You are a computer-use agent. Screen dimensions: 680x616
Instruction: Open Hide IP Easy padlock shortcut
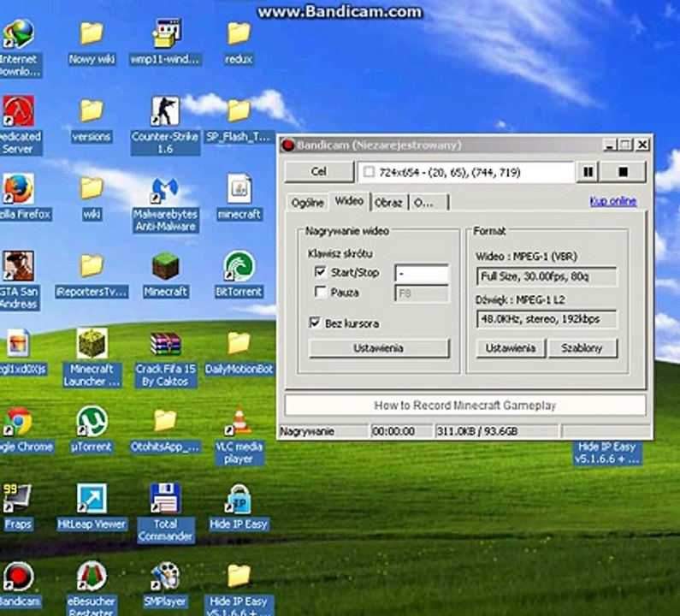(x=239, y=499)
